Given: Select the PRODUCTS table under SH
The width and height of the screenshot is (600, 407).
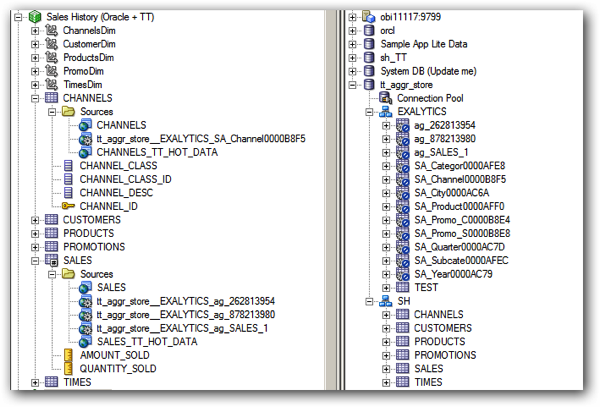Looking at the screenshot, I should (440, 342).
